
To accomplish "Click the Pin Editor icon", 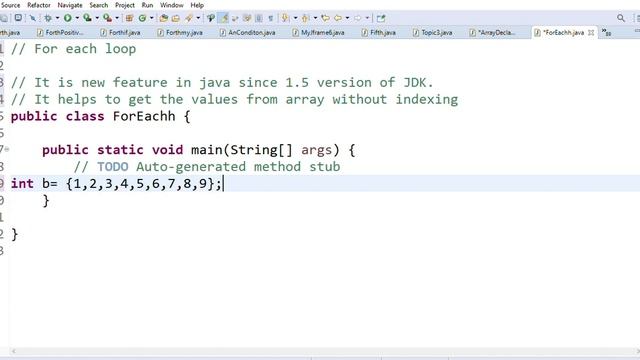I will pos(381,18).
